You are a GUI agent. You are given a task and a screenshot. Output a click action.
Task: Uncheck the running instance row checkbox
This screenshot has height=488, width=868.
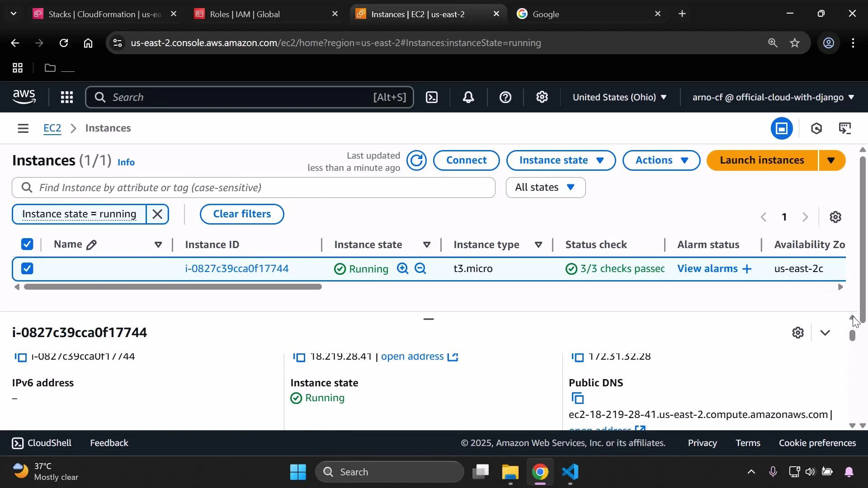point(27,268)
